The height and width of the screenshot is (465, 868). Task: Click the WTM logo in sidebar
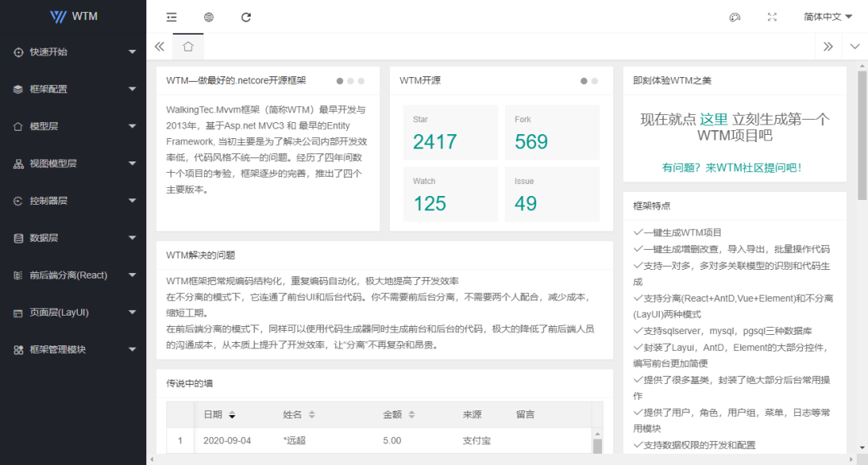(x=74, y=17)
